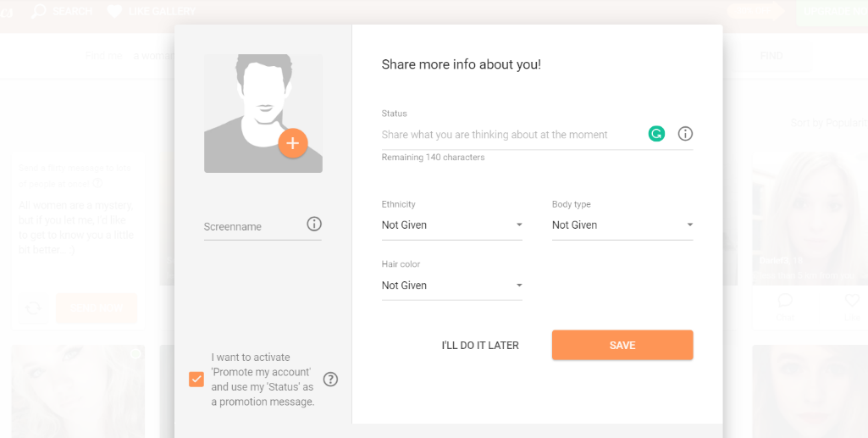Expand the Ethnicity dropdown
This screenshot has width=868, height=438.
click(451, 225)
